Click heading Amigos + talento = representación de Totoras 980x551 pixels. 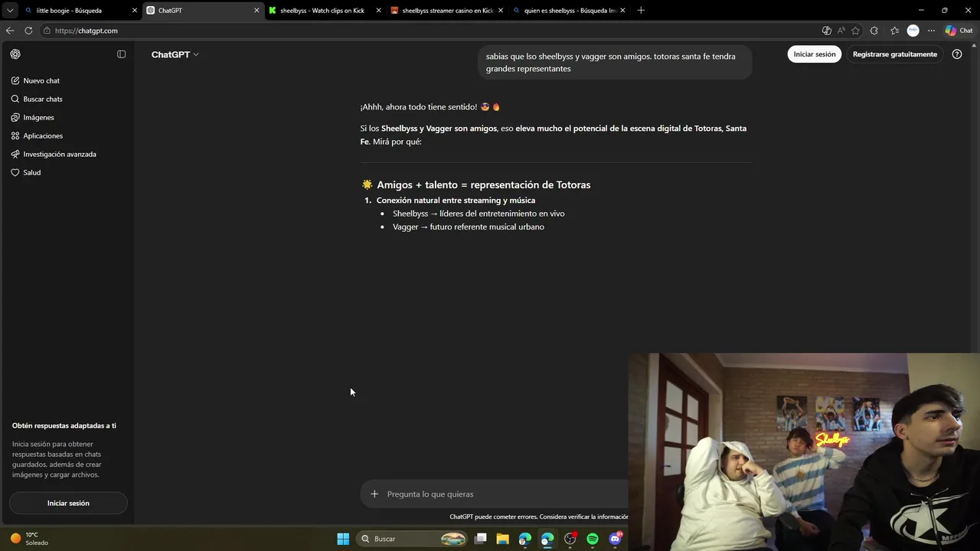475,184
